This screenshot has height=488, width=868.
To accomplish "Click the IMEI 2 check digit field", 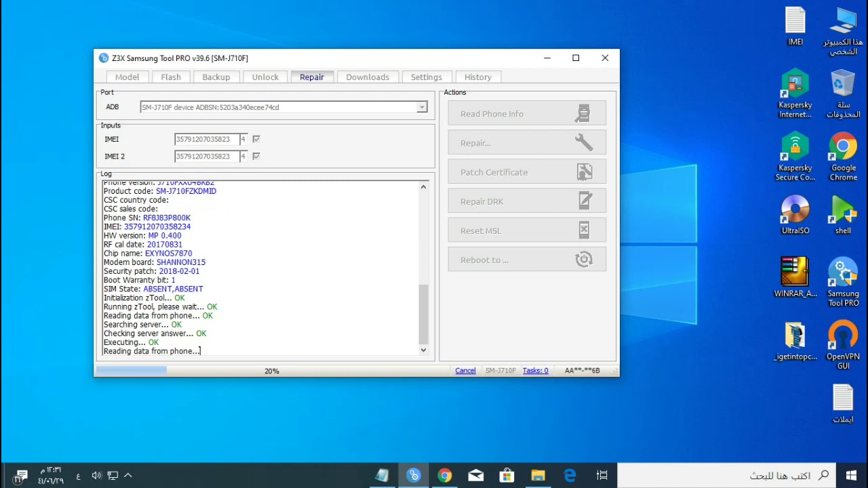I will click(x=243, y=156).
